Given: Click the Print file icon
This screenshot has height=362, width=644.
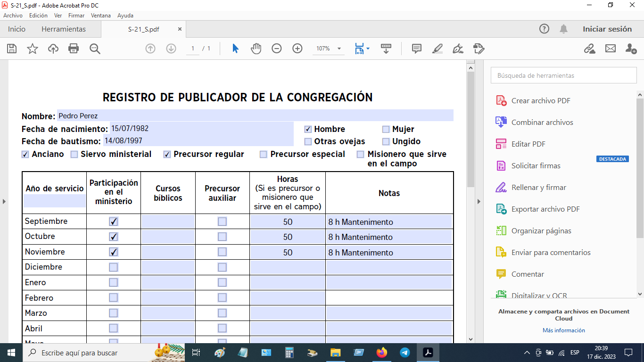Looking at the screenshot, I should coord(74,49).
